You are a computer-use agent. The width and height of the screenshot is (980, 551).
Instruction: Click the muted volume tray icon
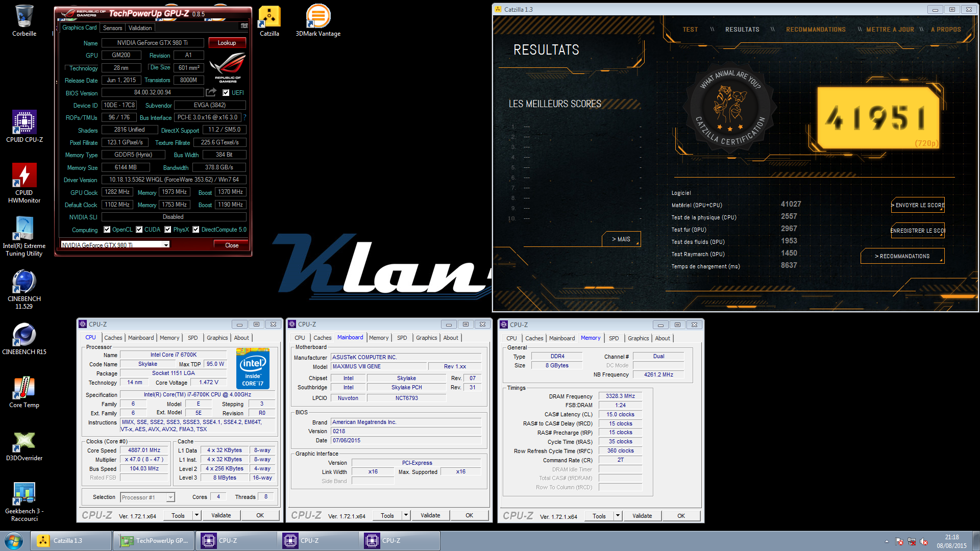(923, 542)
